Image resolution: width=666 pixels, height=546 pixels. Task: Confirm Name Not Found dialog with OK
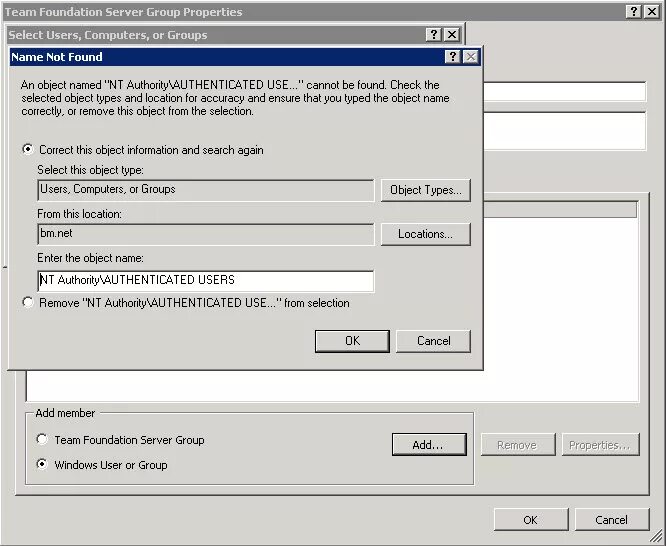tap(352, 341)
